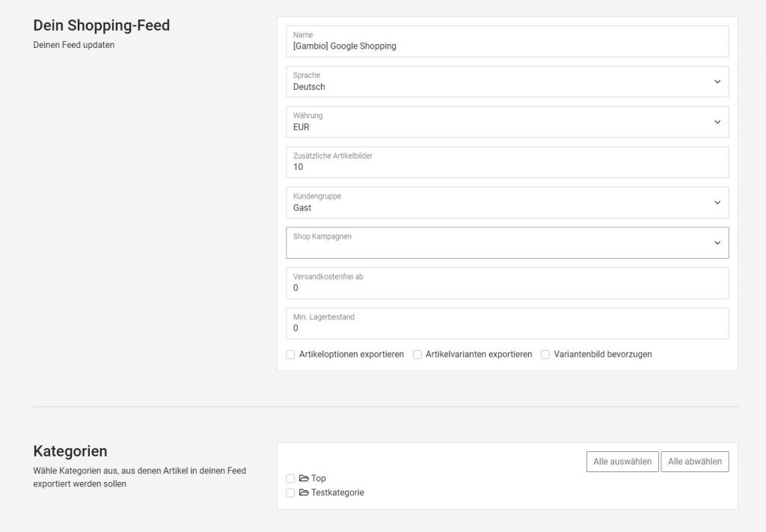Click the Shop Kampagnen chevron arrow
Screen dimensions: 766x532
[717, 243]
